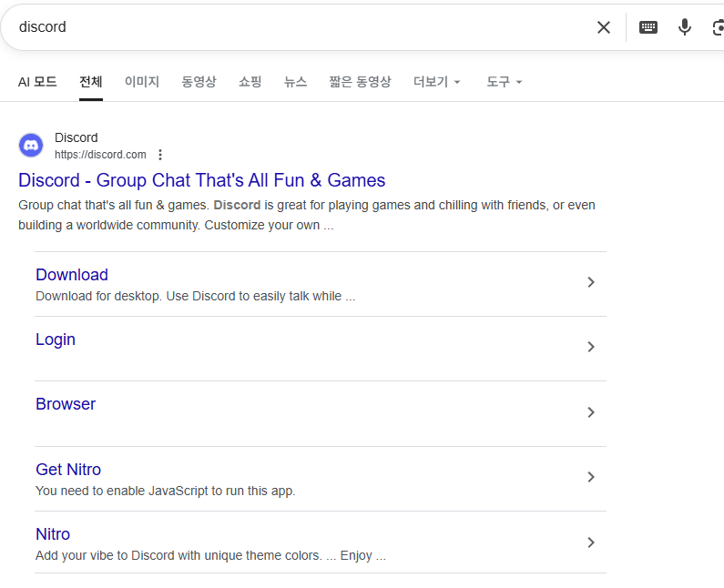Open the Nitro sitelink
The width and height of the screenshot is (724, 588).
tap(53, 534)
